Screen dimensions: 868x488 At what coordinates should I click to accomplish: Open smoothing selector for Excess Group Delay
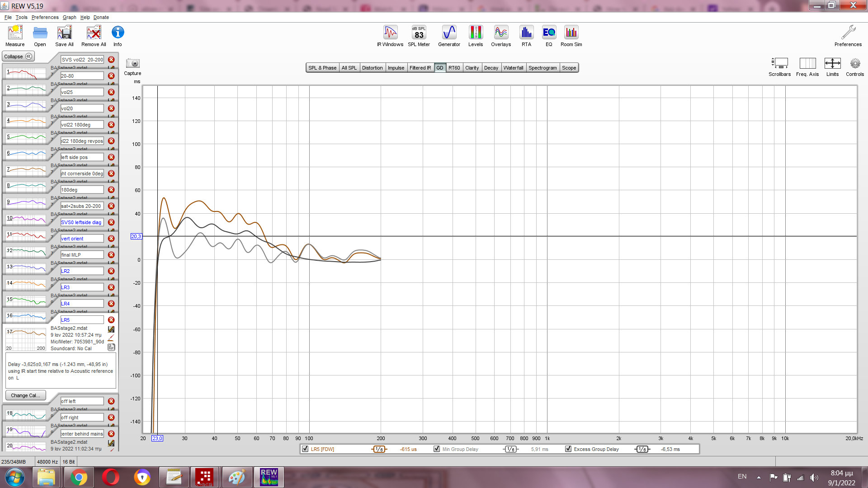[x=642, y=449]
